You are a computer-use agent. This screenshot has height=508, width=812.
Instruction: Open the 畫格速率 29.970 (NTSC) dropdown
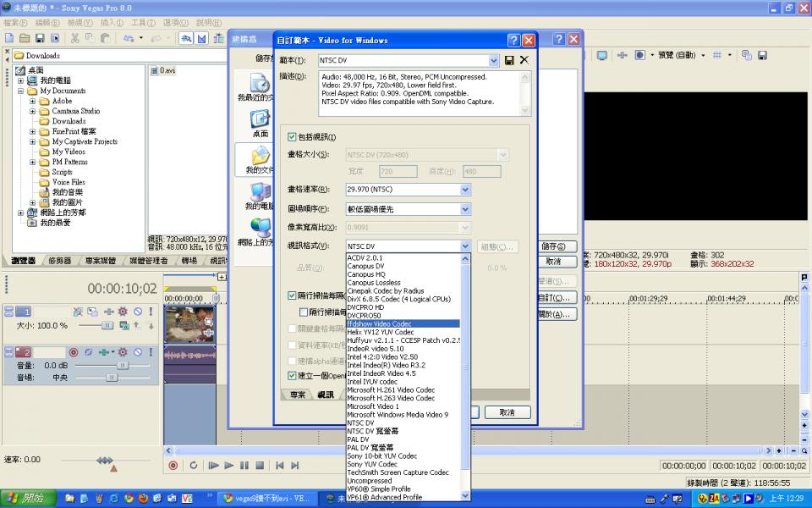tap(464, 190)
